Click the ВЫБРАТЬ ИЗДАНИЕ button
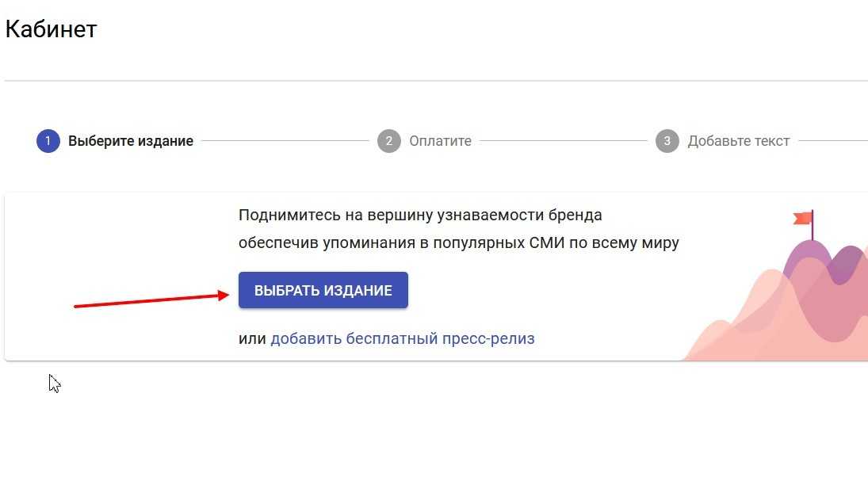Screen dimensions: 868x477 click(323, 291)
